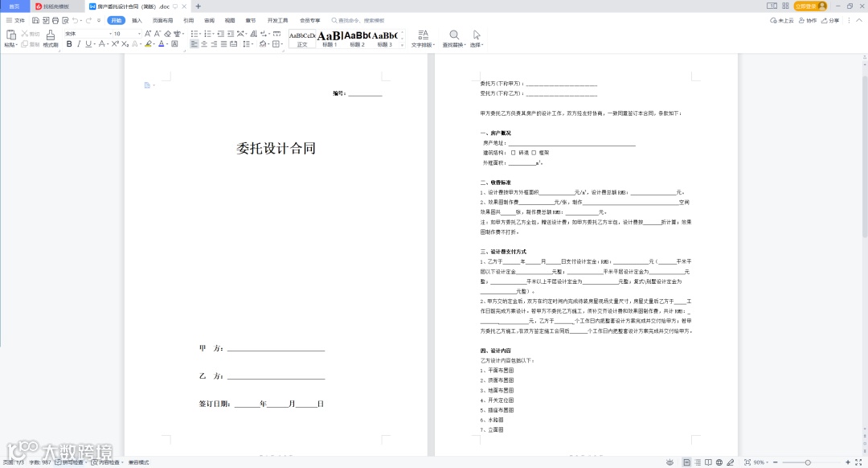
Task: Toggle Italic formatting
Action: 79,43
